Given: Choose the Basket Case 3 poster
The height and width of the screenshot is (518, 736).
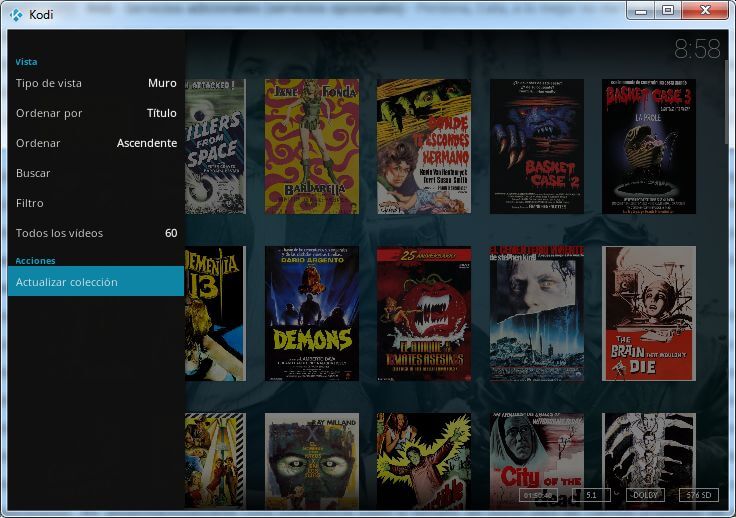Looking at the screenshot, I should tap(649, 146).
